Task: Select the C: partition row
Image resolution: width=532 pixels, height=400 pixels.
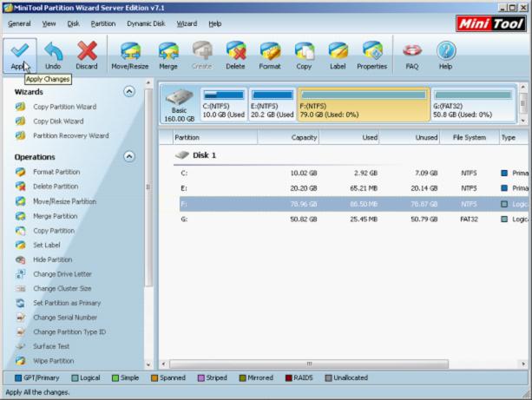Action: [x=354, y=173]
